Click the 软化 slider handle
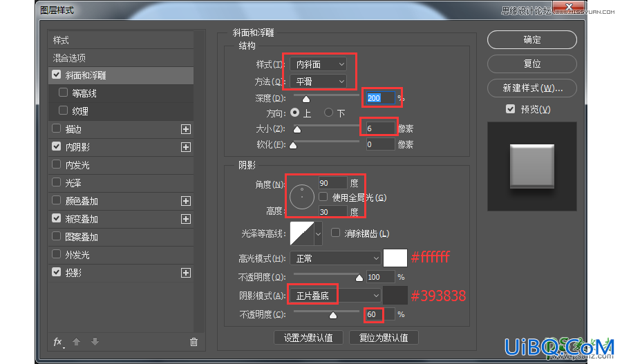This screenshot has height=364, width=622. coord(293,145)
